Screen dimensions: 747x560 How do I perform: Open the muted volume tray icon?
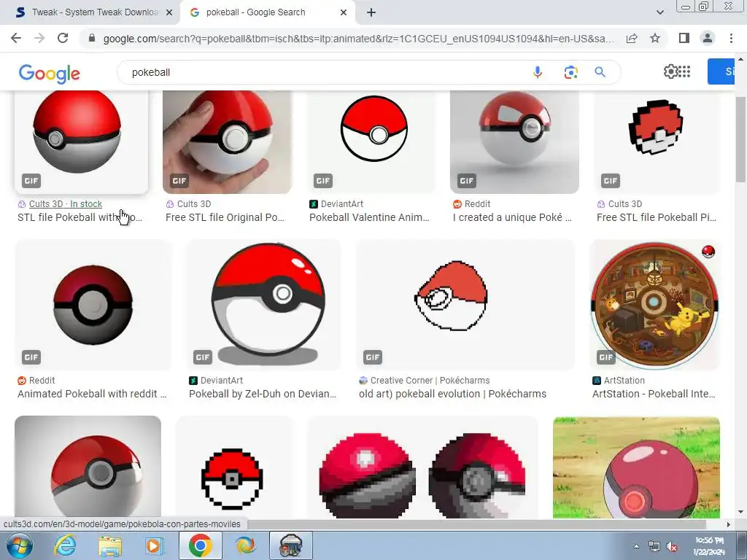coord(672,547)
